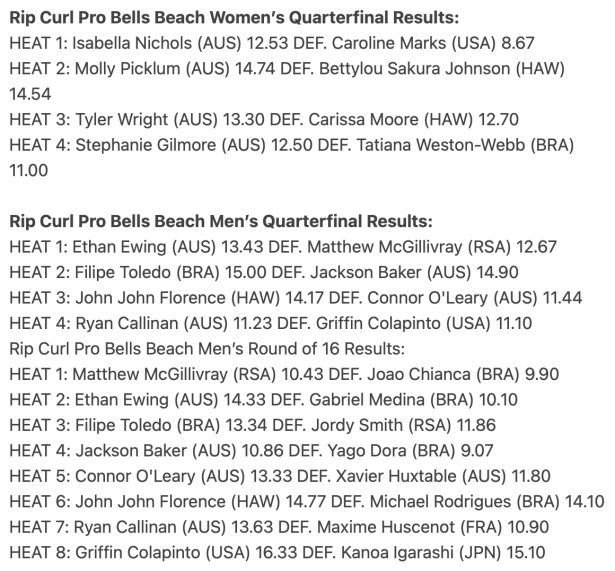Click Connor O'Leary in quarterfinal heat 3
The width and height of the screenshot is (615, 571).
[427, 298]
